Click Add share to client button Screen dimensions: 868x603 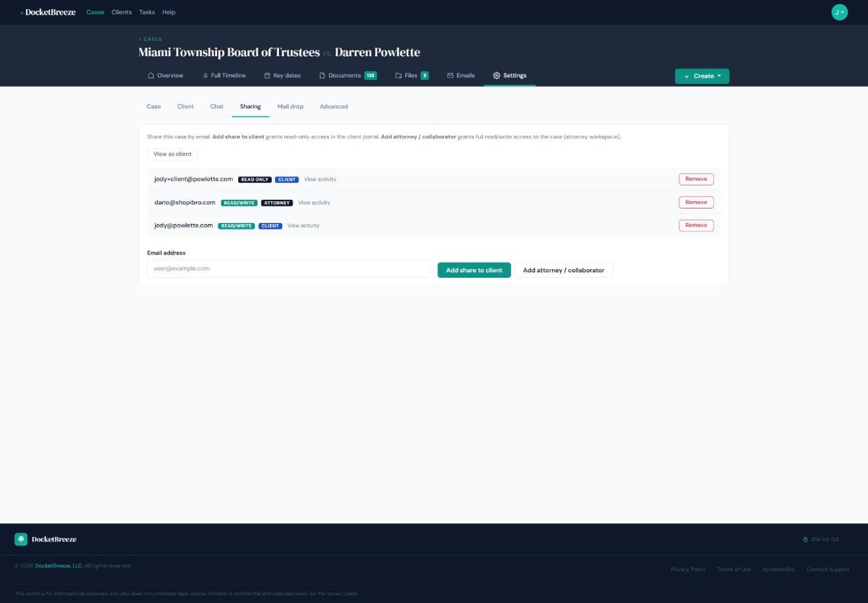[x=474, y=270]
